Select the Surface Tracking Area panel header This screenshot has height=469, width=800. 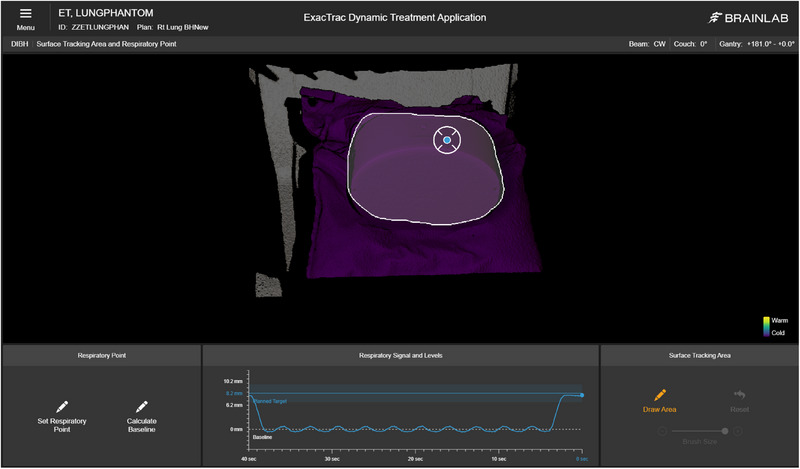tap(699, 355)
